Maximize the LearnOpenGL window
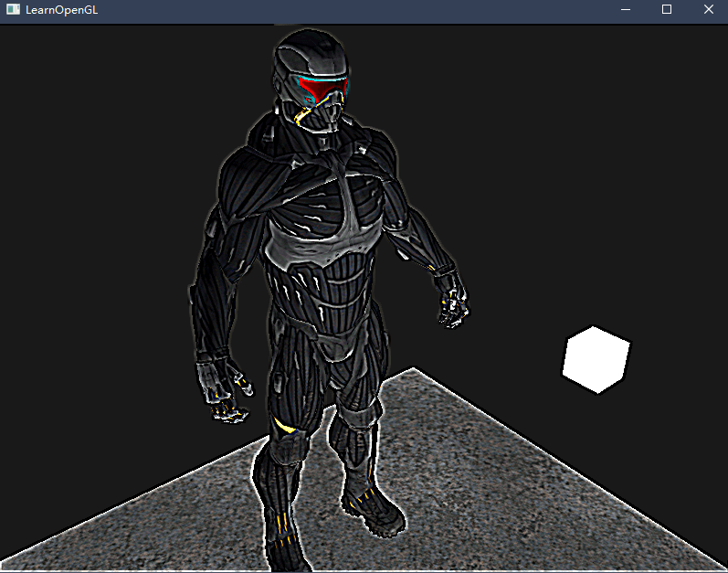Viewport: 728px width, 573px height. pyautogui.click(x=667, y=9)
